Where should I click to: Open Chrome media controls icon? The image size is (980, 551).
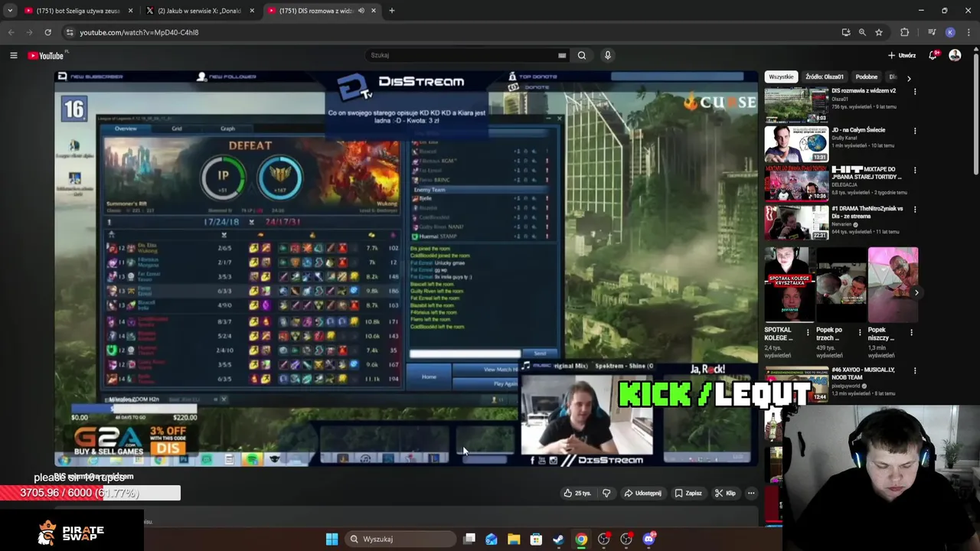coord(932,32)
